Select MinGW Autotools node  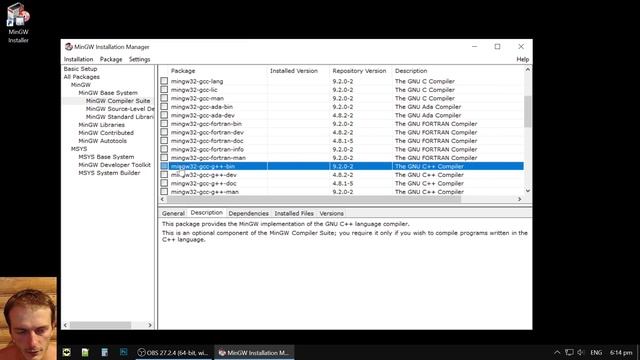coord(102,140)
